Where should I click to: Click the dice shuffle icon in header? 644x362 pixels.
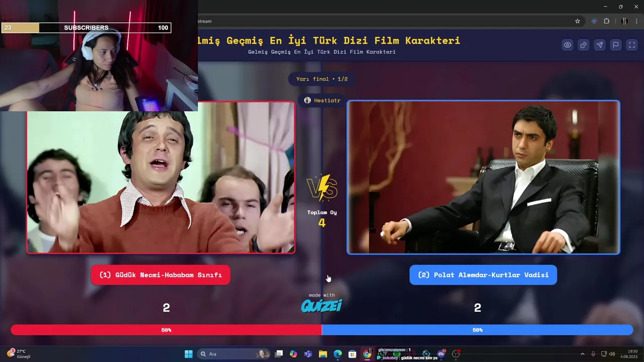(584, 45)
